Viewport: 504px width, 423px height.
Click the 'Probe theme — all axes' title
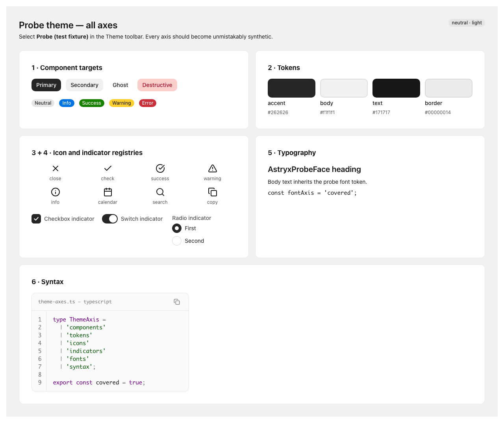pos(68,25)
